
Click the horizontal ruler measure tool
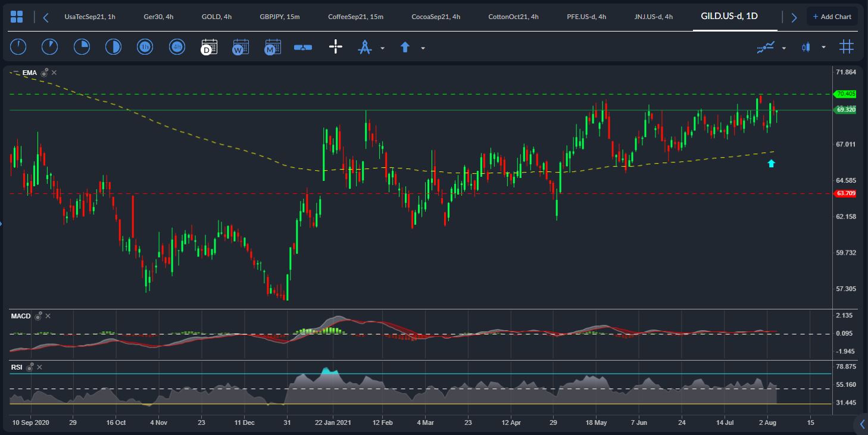point(303,47)
